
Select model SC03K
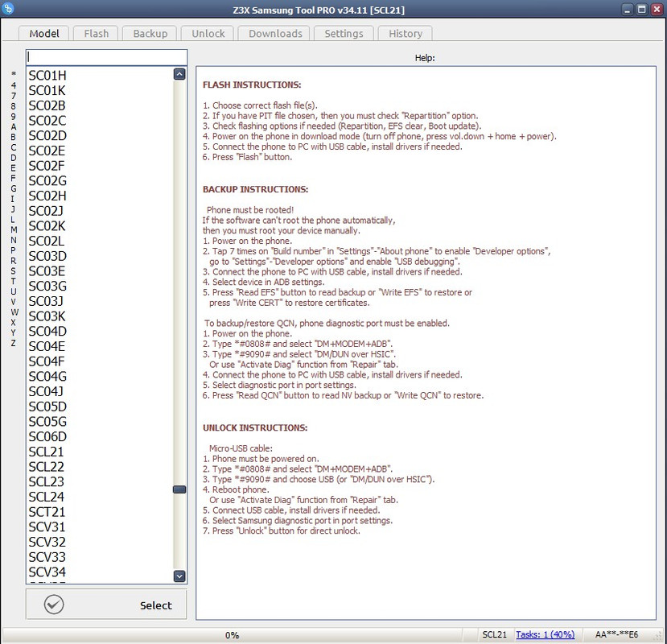[x=100, y=316]
